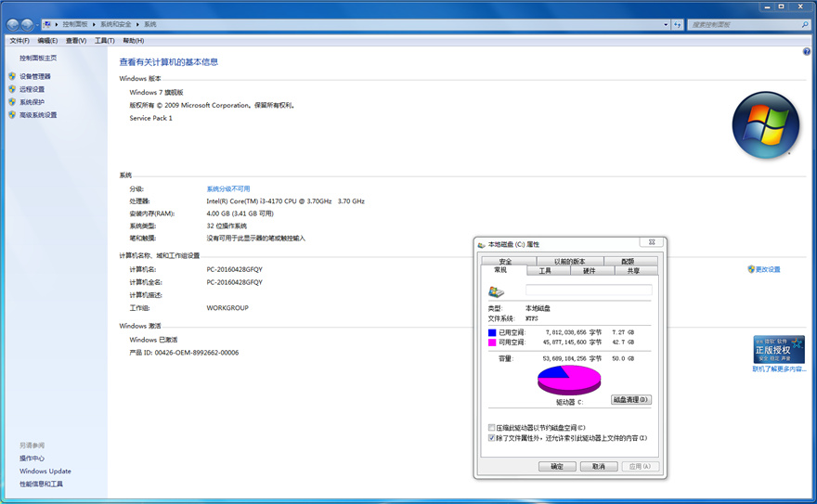The image size is (817, 504).
Task: Enable the 压缩此驱动器以节约磁盘空间 checkbox
Action: (x=491, y=428)
